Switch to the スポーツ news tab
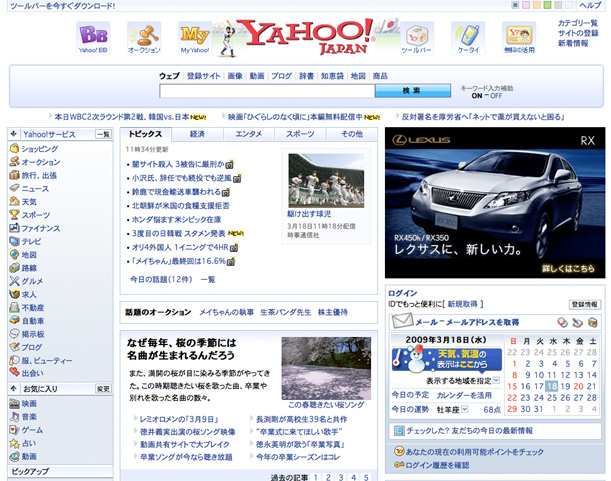Screen dimensions: 611x481 pyautogui.click(x=300, y=134)
